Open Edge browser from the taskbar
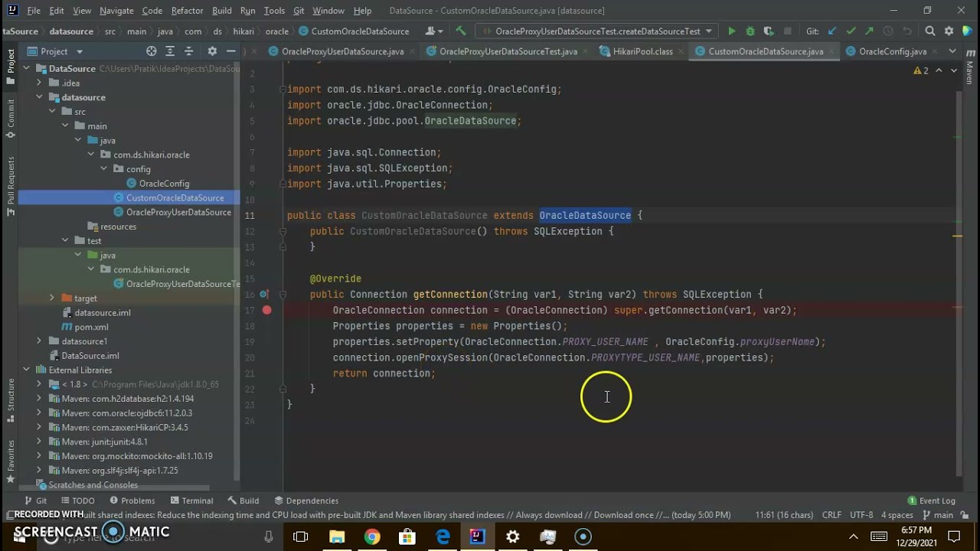 pyautogui.click(x=443, y=536)
